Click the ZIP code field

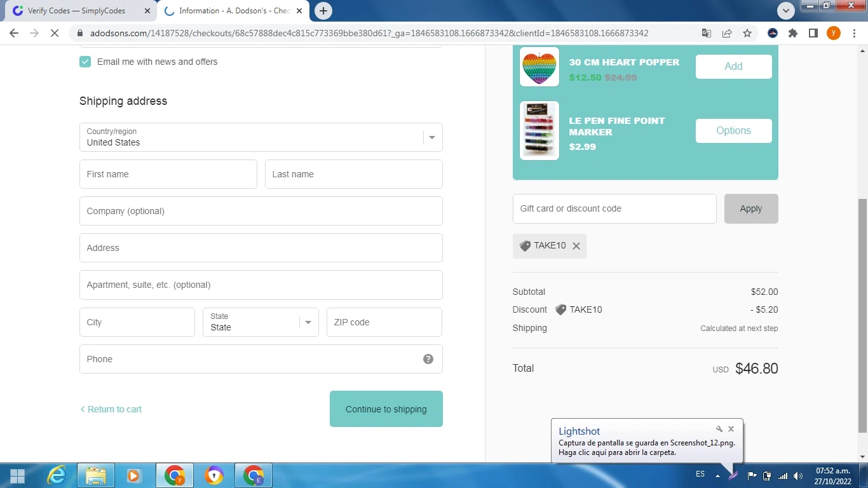pos(384,322)
